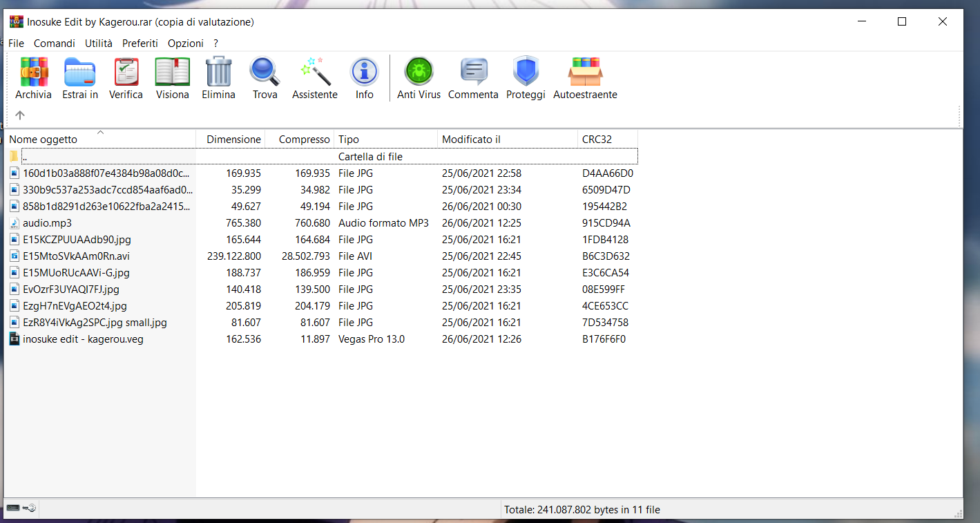This screenshot has height=523, width=980.
Task: Click the WinRAR title bar icon
Action: 17,21
